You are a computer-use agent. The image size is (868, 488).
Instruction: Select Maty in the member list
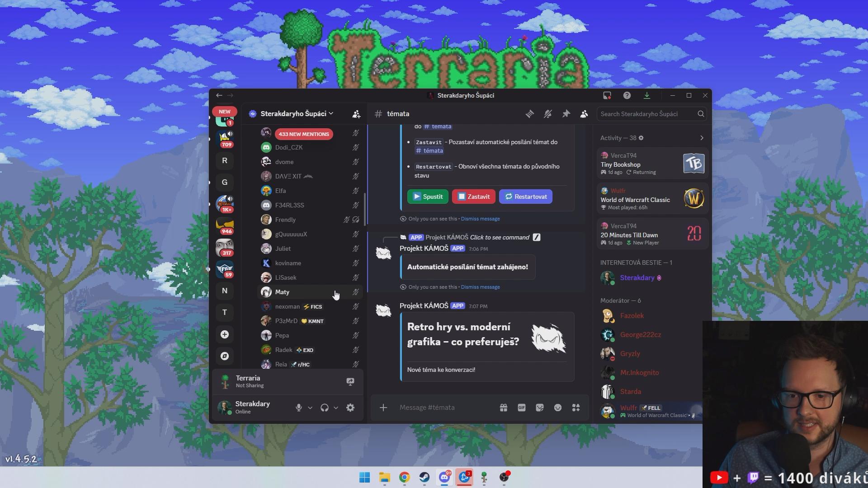[282, 292]
